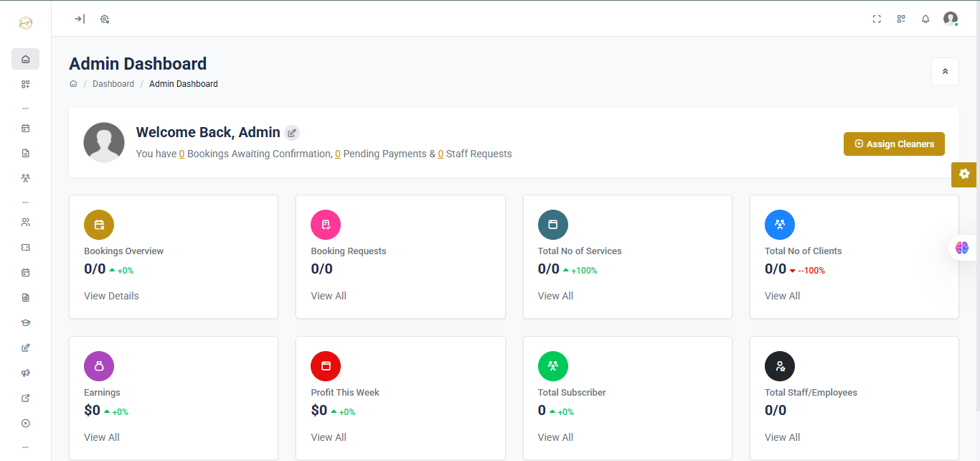Click the home icon in the breadcrumb
Viewport: 980px width, 461px height.
click(x=73, y=84)
